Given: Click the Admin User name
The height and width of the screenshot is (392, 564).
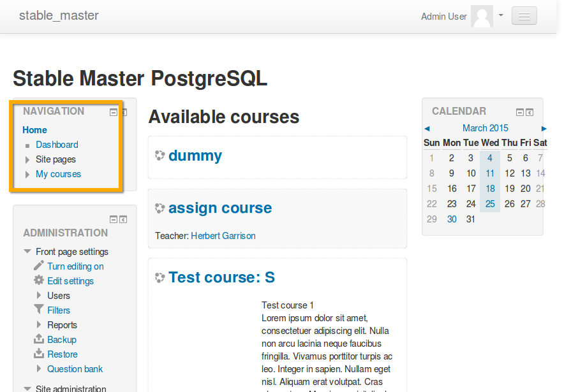Looking at the screenshot, I should click(444, 17).
